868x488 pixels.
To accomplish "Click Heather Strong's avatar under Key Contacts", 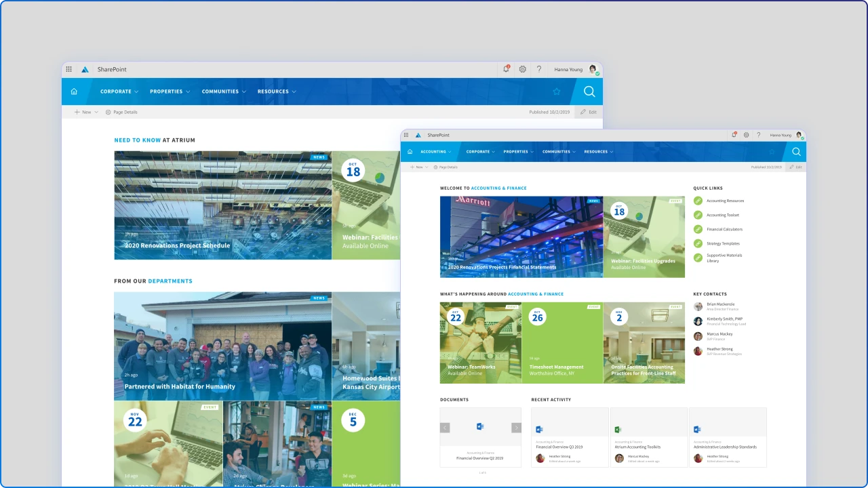I will [x=698, y=351].
